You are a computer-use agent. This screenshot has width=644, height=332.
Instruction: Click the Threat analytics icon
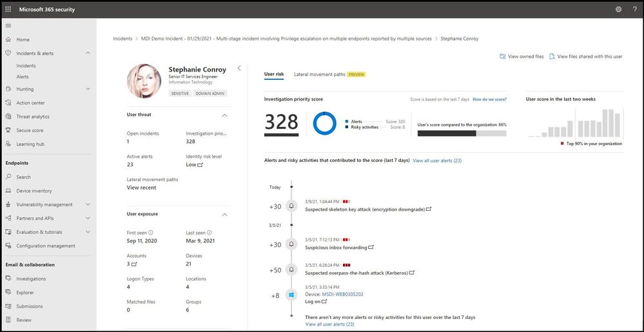[x=8, y=117]
